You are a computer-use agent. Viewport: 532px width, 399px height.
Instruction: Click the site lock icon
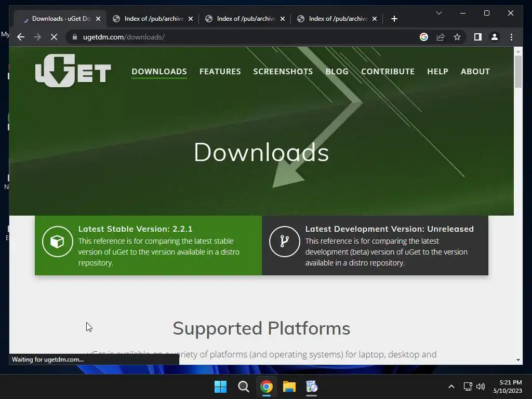(x=75, y=37)
